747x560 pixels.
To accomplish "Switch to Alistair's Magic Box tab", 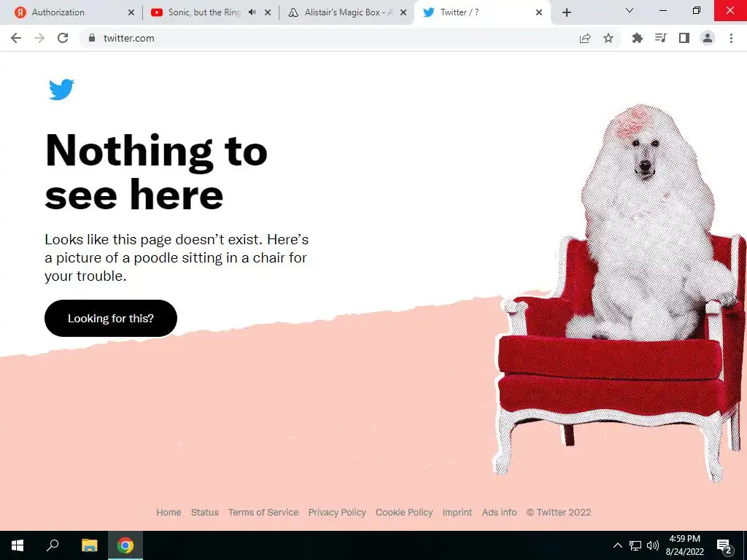I will tap(348, 12).
